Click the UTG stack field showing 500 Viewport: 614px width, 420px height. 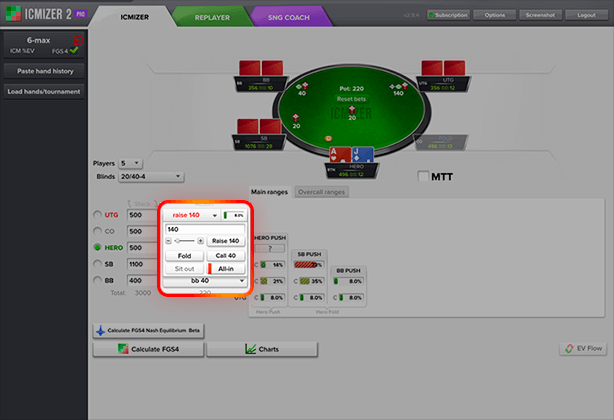[x=143, y=215]
